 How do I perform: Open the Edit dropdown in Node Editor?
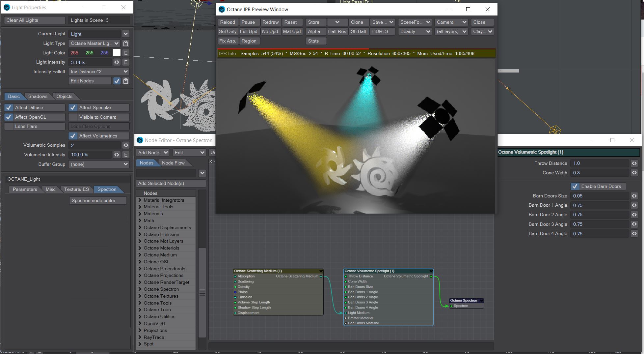click(x=189, y=153)
